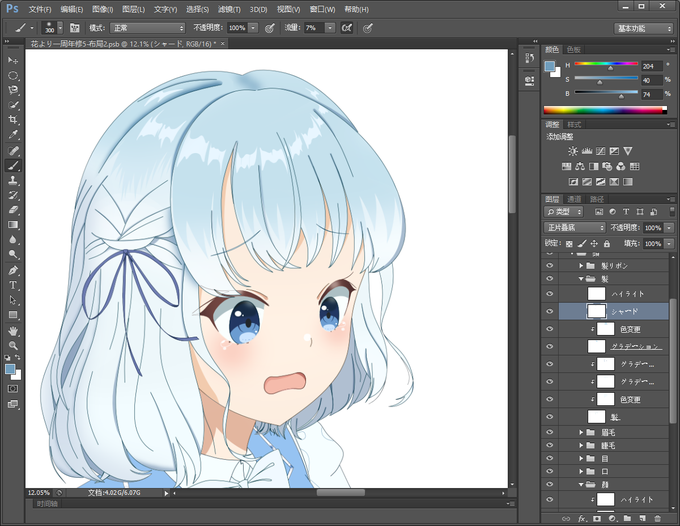Toggle Quick Mask mode
The width and height of the screenshot is (680, 526).
pos(13,389)
